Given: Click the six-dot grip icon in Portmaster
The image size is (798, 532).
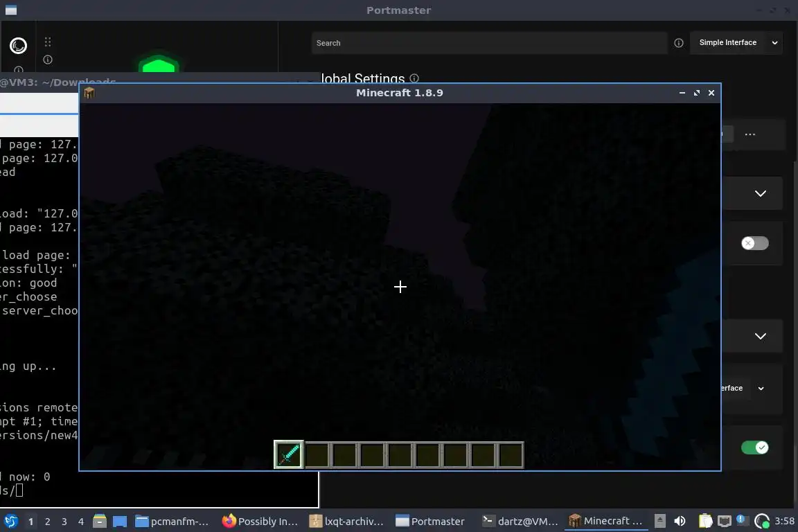Looking at the screenshot, I should (48, 42).
